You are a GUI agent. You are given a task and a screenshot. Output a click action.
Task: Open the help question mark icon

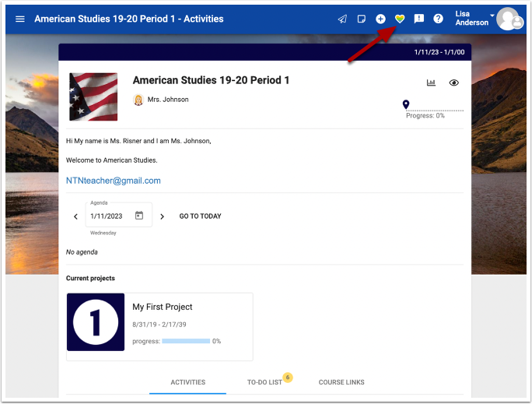[x=439, y=19]
